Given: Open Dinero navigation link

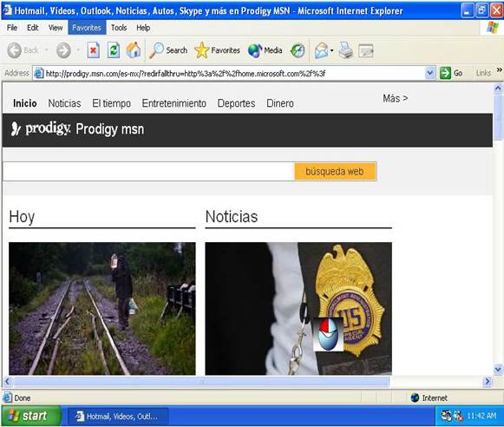Looking at the screenshot, I should [x=280, y=103].
